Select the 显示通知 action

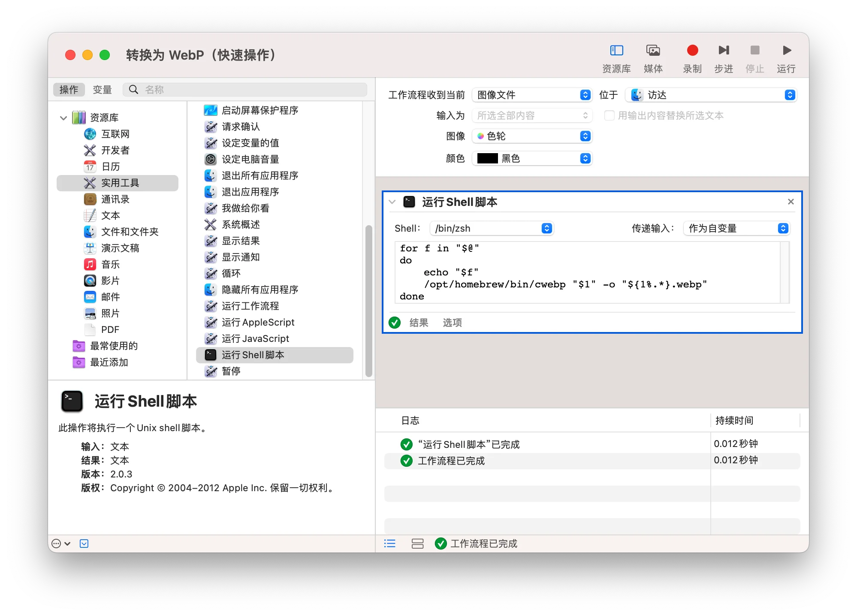275,257
